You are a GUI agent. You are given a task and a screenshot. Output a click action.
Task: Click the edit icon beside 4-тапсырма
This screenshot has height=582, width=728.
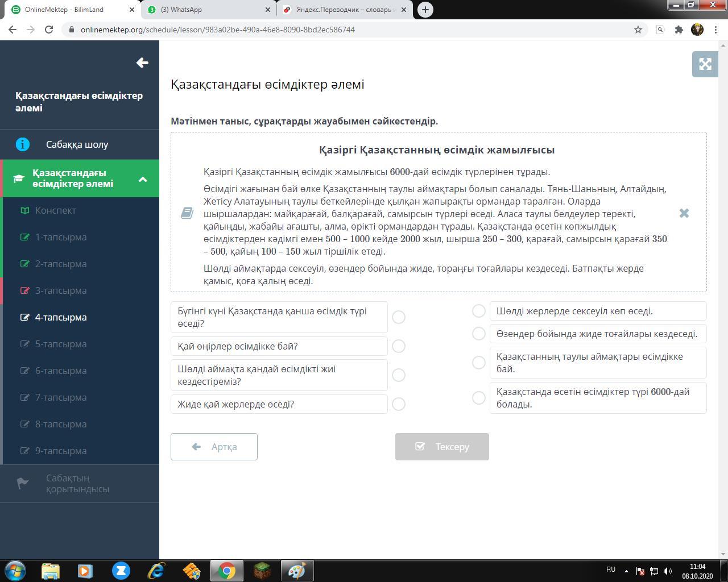(x=24, y=317)
